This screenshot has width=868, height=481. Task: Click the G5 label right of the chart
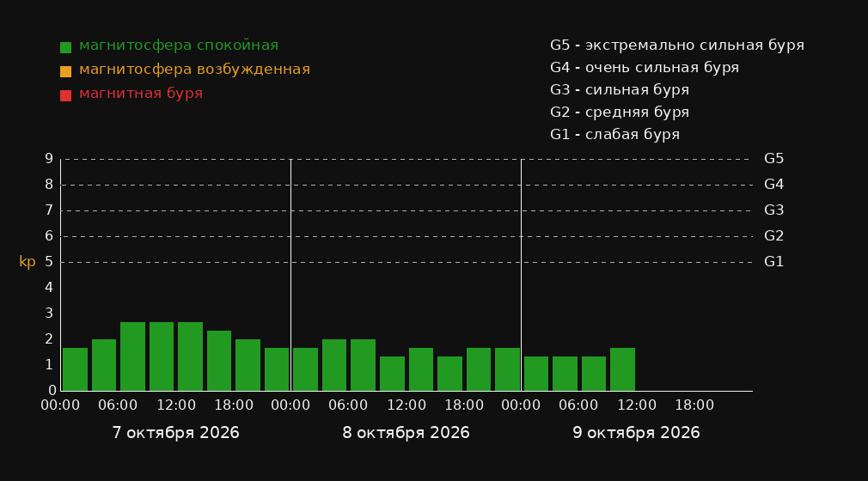click(773, 159)
